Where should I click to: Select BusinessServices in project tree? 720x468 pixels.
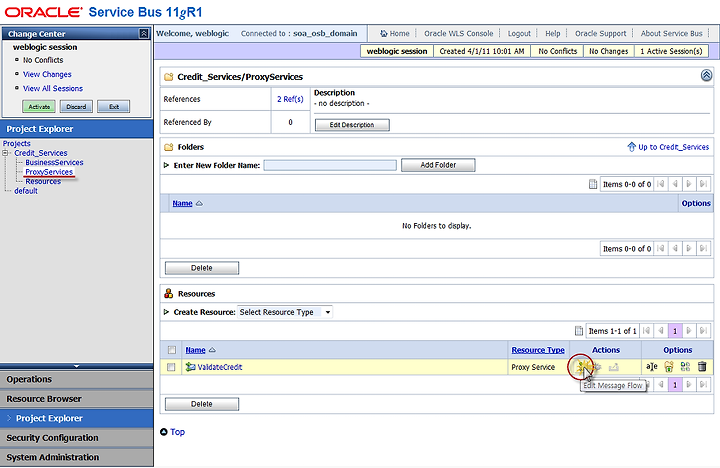(x=54, y=162)
